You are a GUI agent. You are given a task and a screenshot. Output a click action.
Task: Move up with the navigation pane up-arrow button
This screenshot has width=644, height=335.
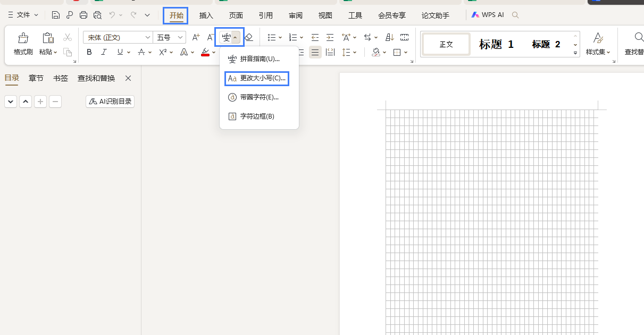tap(26, 102)
